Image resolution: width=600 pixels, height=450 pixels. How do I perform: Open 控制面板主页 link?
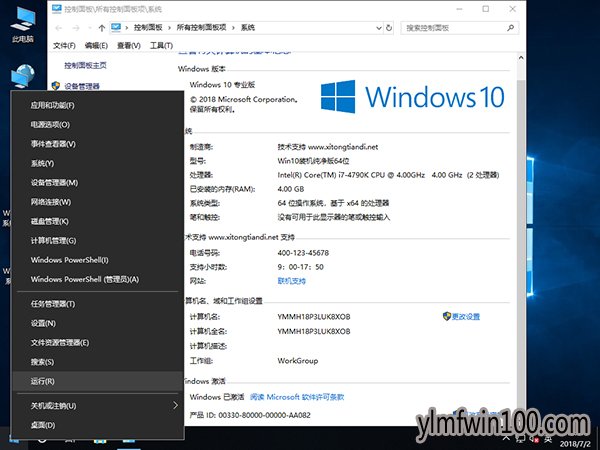tap(85, 65)
